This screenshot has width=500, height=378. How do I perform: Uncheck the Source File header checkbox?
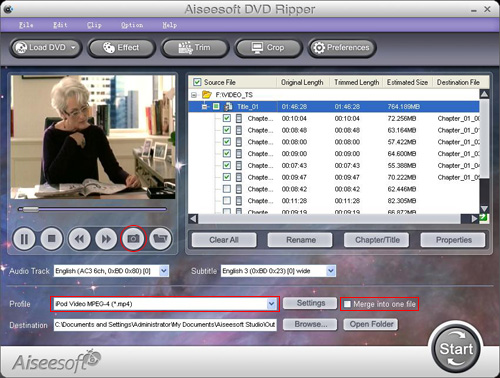(197, 82)
